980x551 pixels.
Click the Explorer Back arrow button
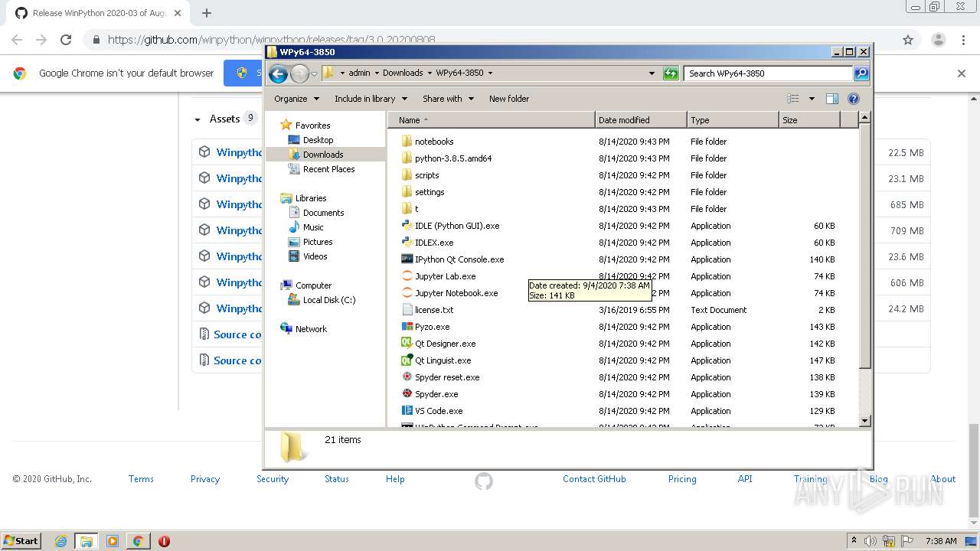[278, 73]
